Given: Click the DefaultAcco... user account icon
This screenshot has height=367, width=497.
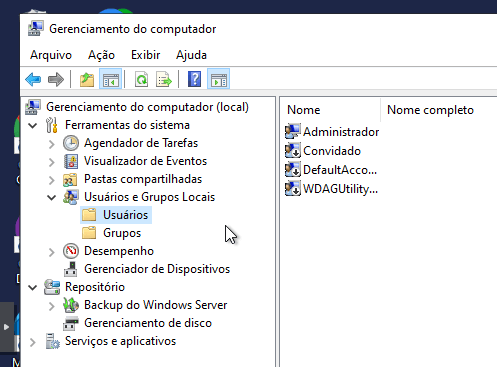Looking at the screenshot, I should (293, 169).
